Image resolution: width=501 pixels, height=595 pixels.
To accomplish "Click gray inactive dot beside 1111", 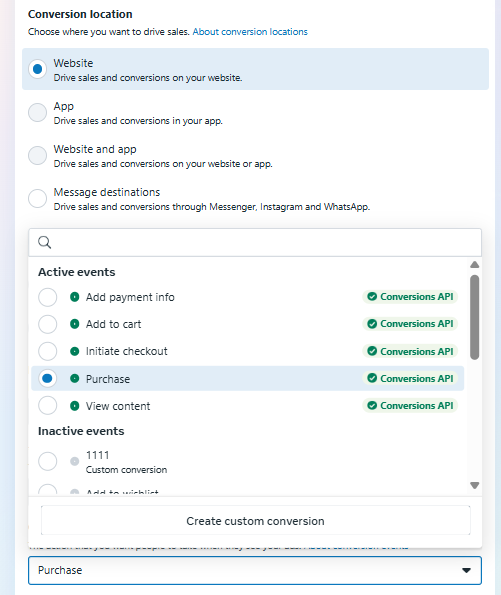I will point(75,461).
